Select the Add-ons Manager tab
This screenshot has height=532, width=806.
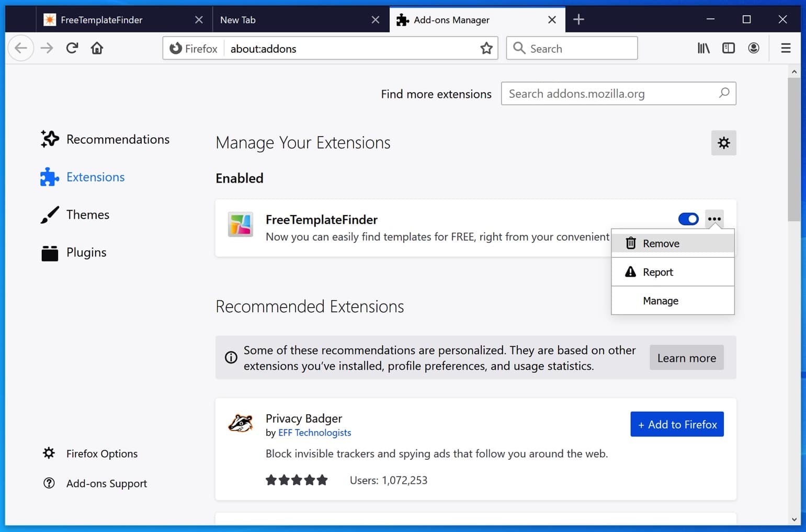pyautogui.click(x=477, y=19)
